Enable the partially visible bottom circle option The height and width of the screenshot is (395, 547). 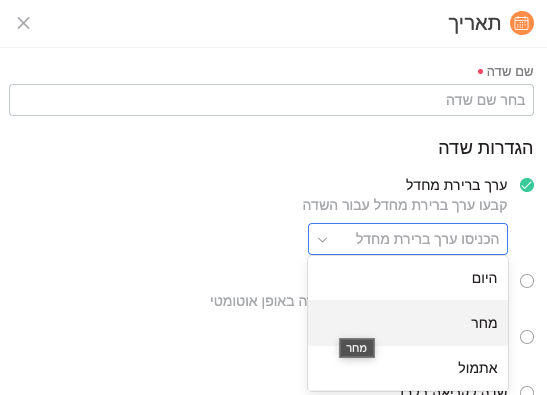527,391
